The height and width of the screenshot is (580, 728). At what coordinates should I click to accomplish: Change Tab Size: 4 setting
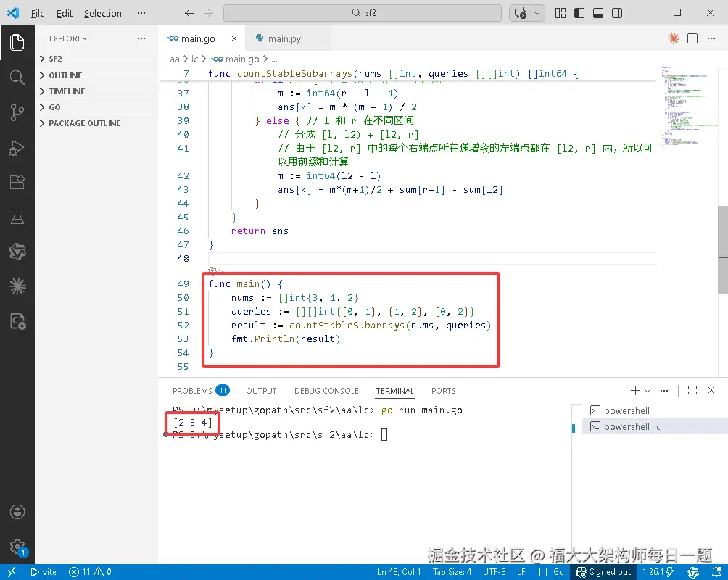click(452, 572)
